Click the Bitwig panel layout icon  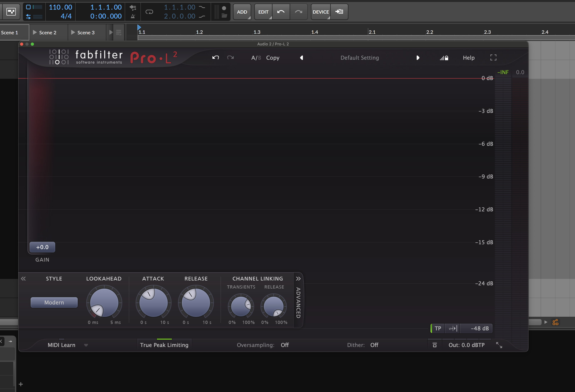11,12
